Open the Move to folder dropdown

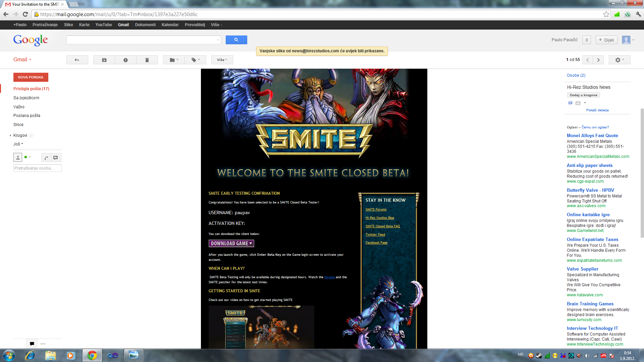(x=174, y=60)
